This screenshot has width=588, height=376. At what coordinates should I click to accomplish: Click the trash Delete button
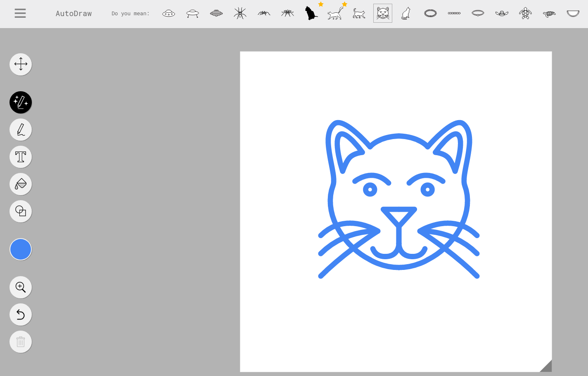[x=21, y=342]
